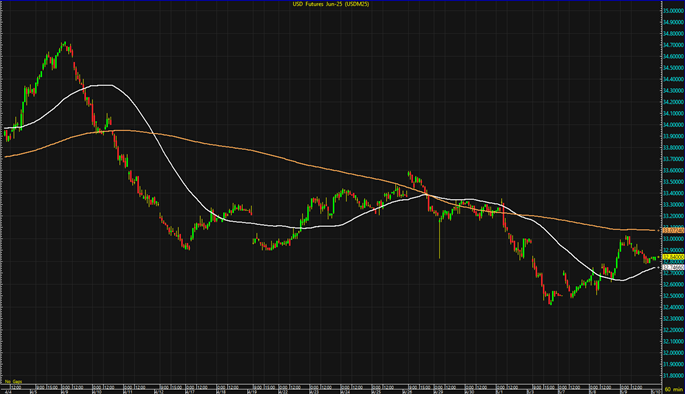Click the lowest candle near 32.40
This screenshot has height=394, width=685.
(551, 300)
